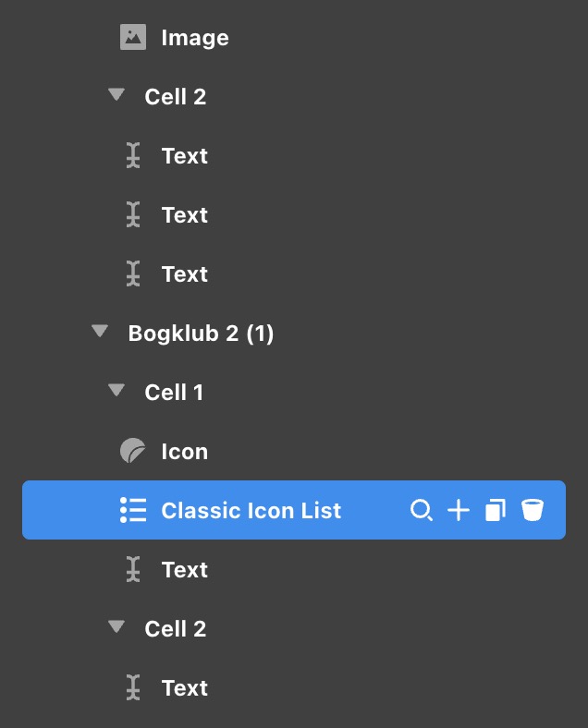Click the plus icon on Classic Icon List
The width and height of the screenshot is (588, 728).
459,510
